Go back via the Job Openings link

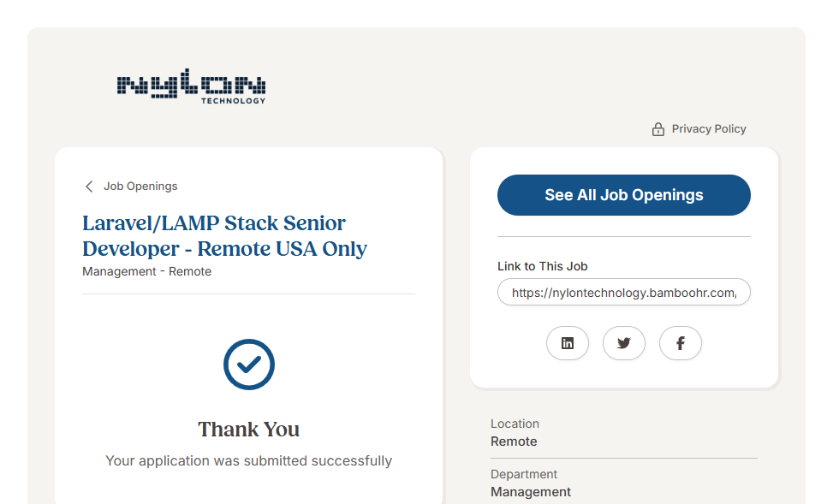tap(140, 187)
